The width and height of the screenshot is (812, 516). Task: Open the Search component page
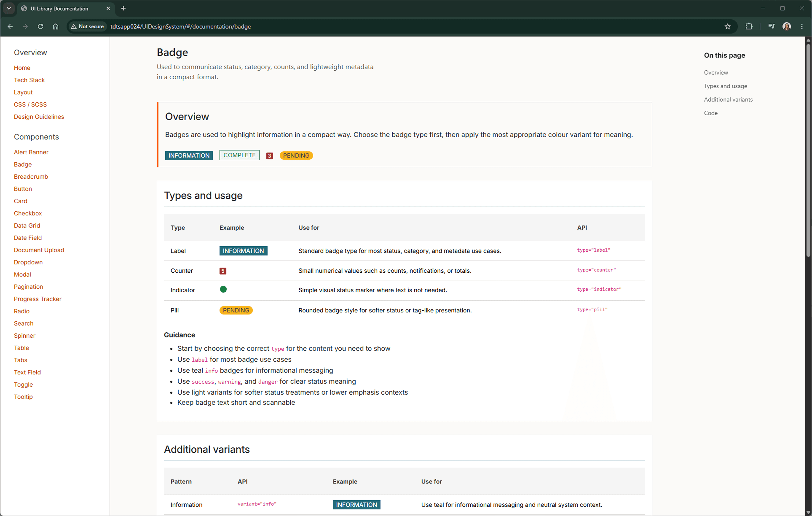(24, 323)
